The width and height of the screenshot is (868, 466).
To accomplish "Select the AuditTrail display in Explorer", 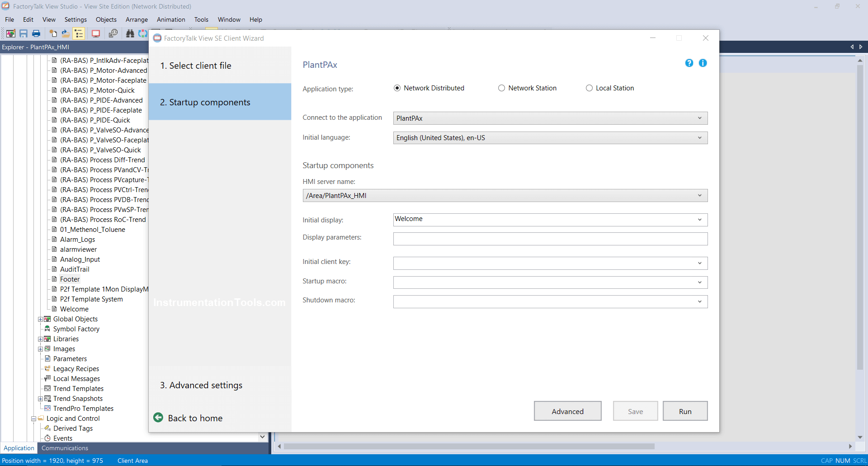I will tap(75, 269).
